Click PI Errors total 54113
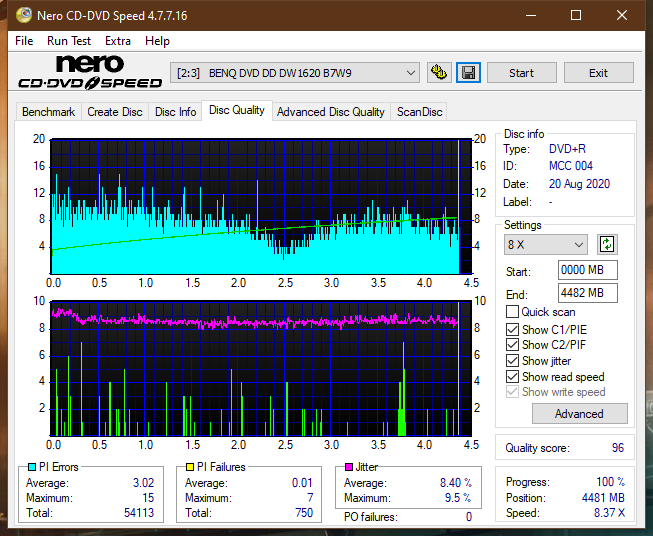The image size is (653, 536). 139,513
